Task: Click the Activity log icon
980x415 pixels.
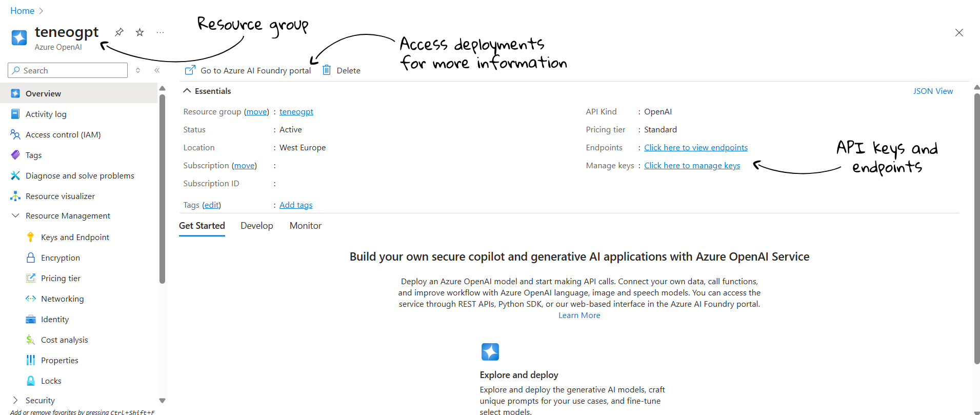Action: point(15,114)
